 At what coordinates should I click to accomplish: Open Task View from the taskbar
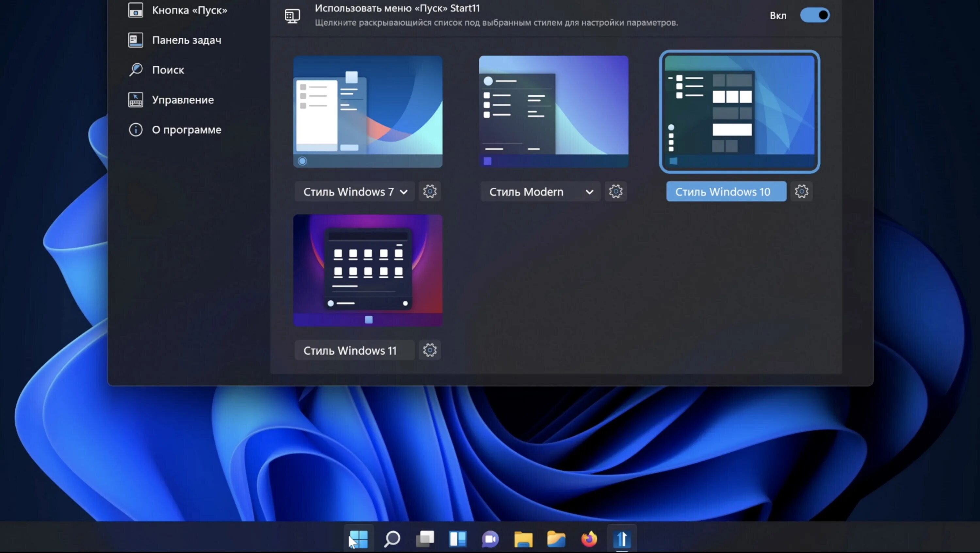coord(425,539)
